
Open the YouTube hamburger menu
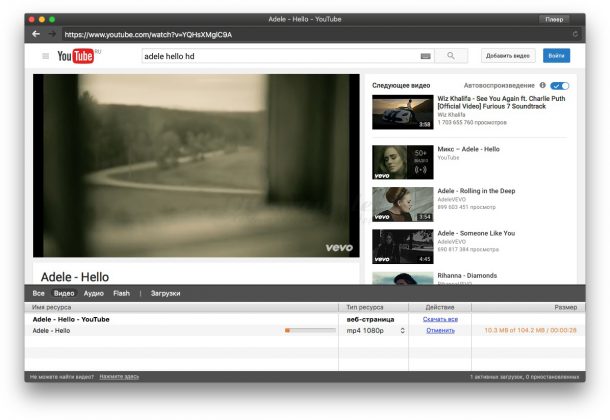pyautogui.click(x=45, y=56)
